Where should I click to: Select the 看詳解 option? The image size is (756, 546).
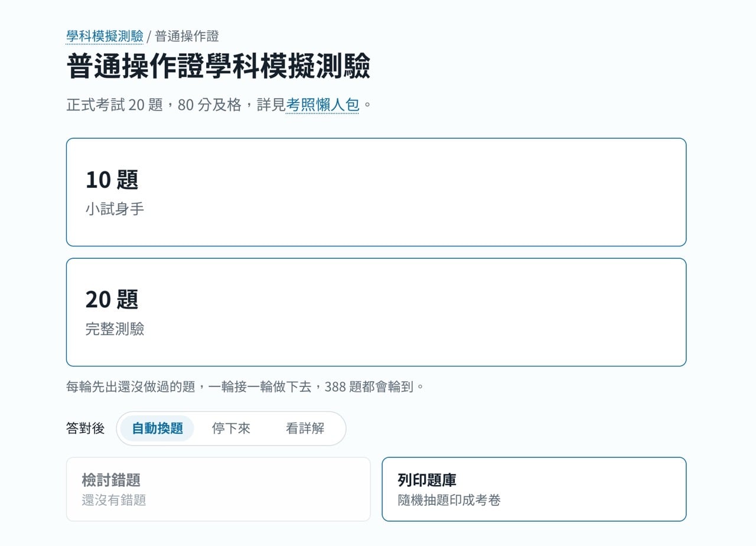tap(305, 428)
